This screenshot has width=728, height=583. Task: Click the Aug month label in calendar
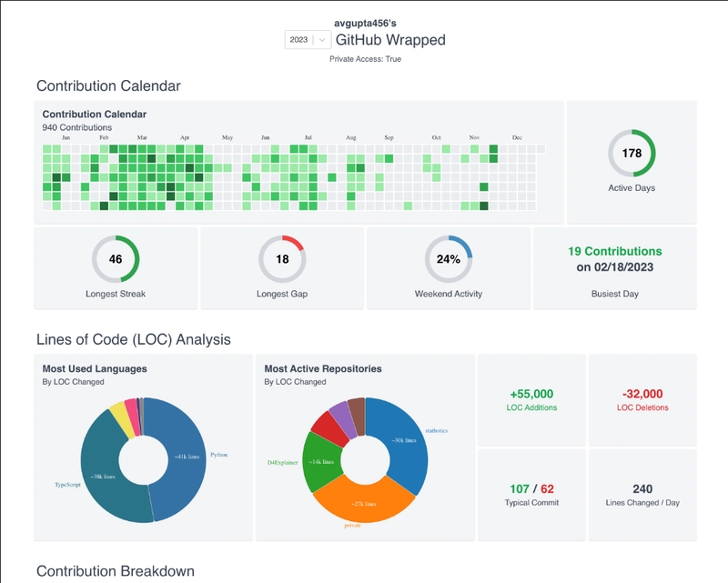point(351,137)
